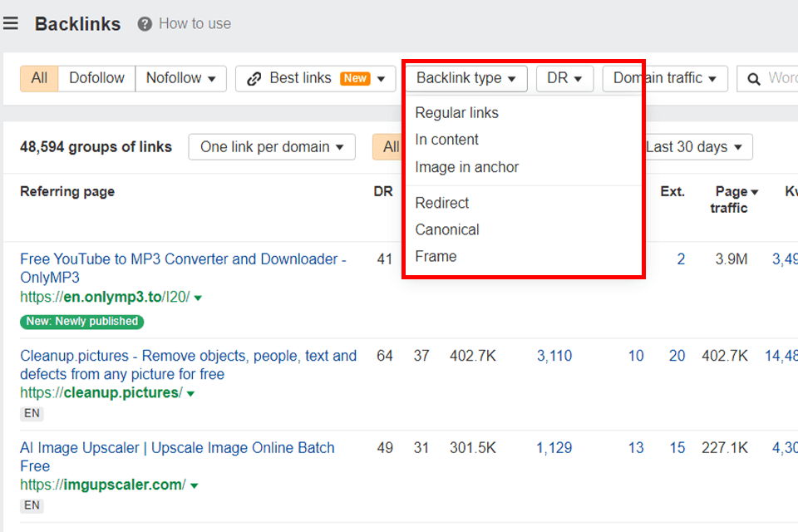Open the Last 30 days dropdown
This screenshot has width=798, height=532.
[698, 147]
